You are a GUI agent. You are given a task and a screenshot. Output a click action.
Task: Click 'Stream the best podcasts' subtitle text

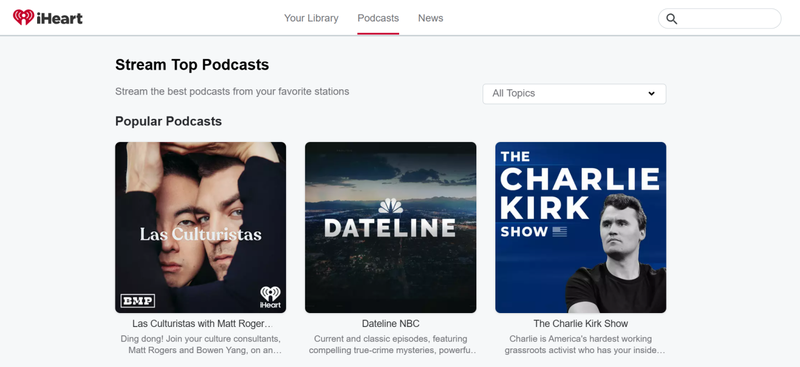click(232, 92)
